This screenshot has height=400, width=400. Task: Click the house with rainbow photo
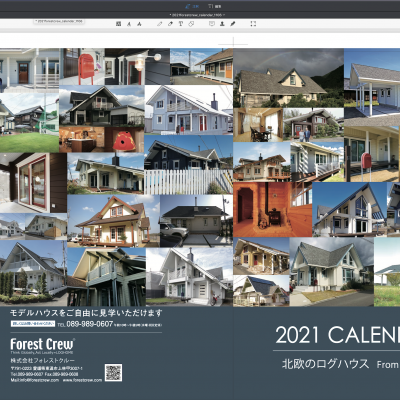coord(288,78)
